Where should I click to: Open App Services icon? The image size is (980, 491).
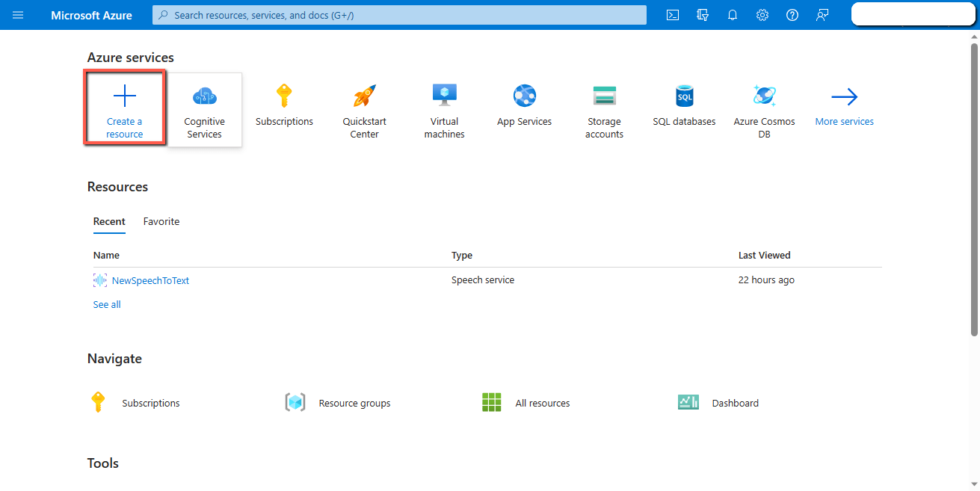[525, 96]
